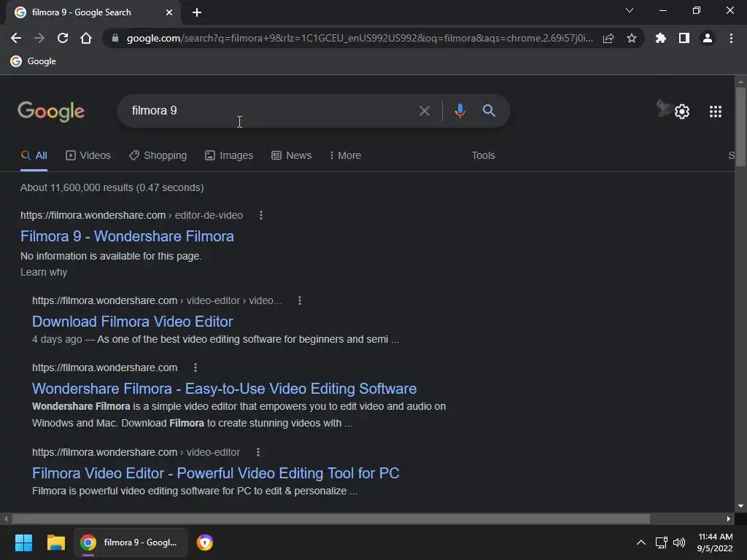Open the Chrome extensions puzzle icon

click(661, 38)
